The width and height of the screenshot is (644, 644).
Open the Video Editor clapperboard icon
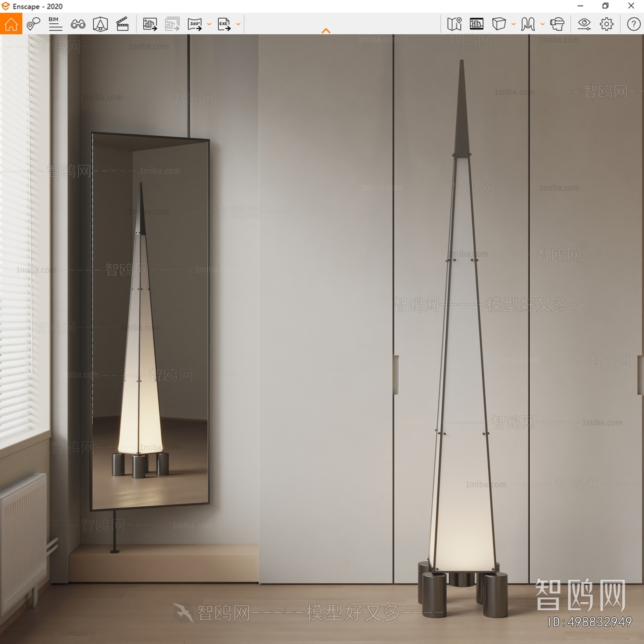tap(122, 24)
